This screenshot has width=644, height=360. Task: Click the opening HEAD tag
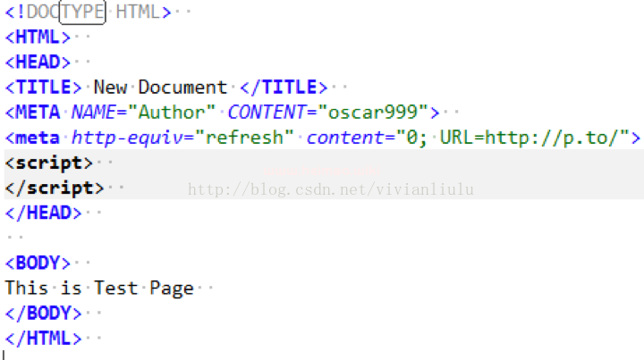coord(38,63)
